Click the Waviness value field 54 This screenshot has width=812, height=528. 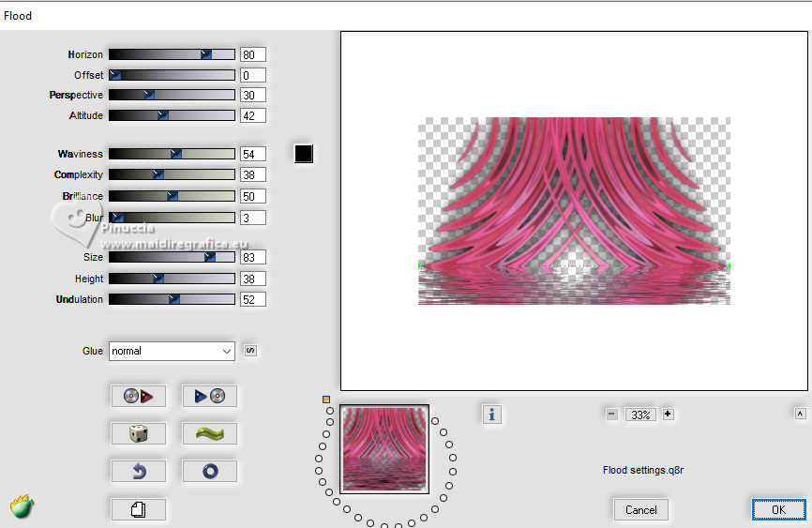[x=253, y=154]
